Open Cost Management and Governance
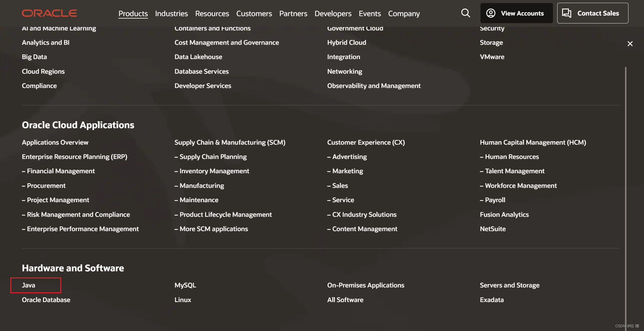The image size is (644, 331). 227,43
